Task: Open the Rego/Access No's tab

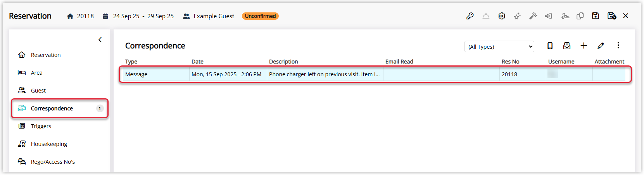Action: (x=53, y=162)
